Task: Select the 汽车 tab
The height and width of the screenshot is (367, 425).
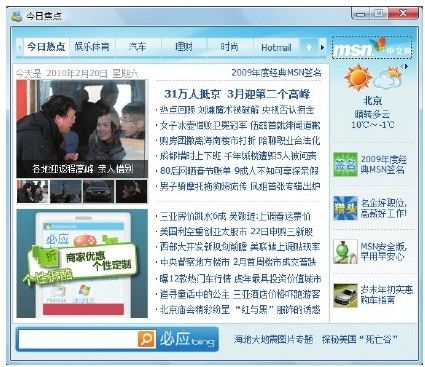Action: 137,47
